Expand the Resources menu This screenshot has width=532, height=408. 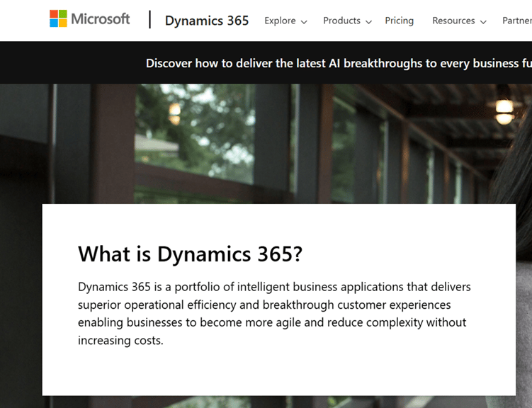[459, 21]
